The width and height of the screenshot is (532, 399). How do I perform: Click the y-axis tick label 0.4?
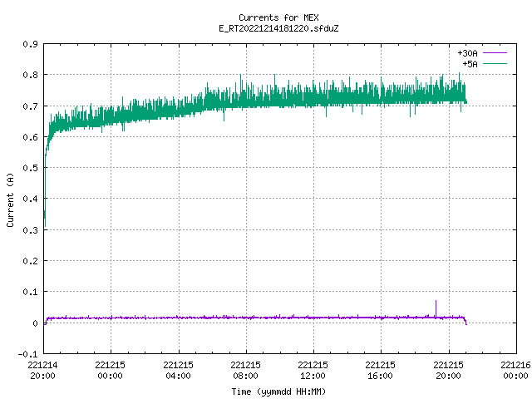click(31, 199)
